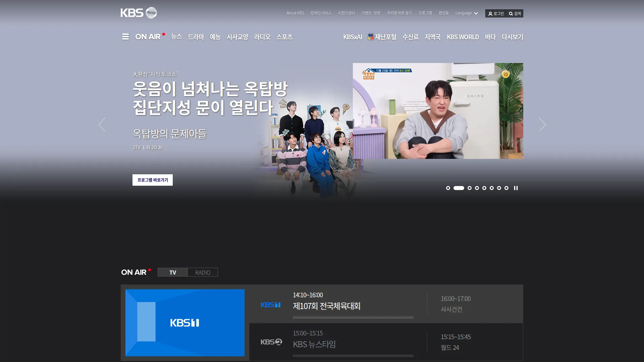Pause the banner slideshow
The height and width of the screenshot is (362, 644).
point(516,188)
